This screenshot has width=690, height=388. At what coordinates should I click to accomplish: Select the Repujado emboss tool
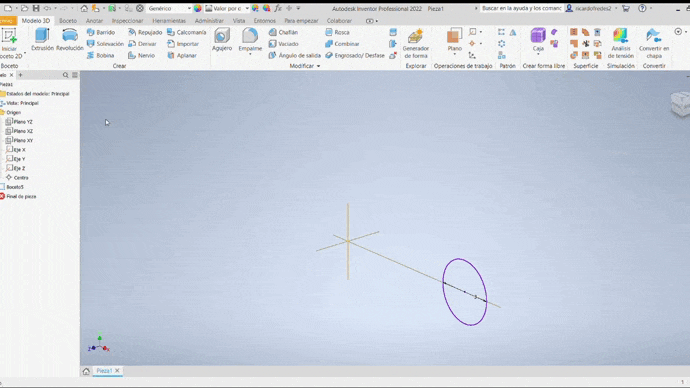[145, 32]
